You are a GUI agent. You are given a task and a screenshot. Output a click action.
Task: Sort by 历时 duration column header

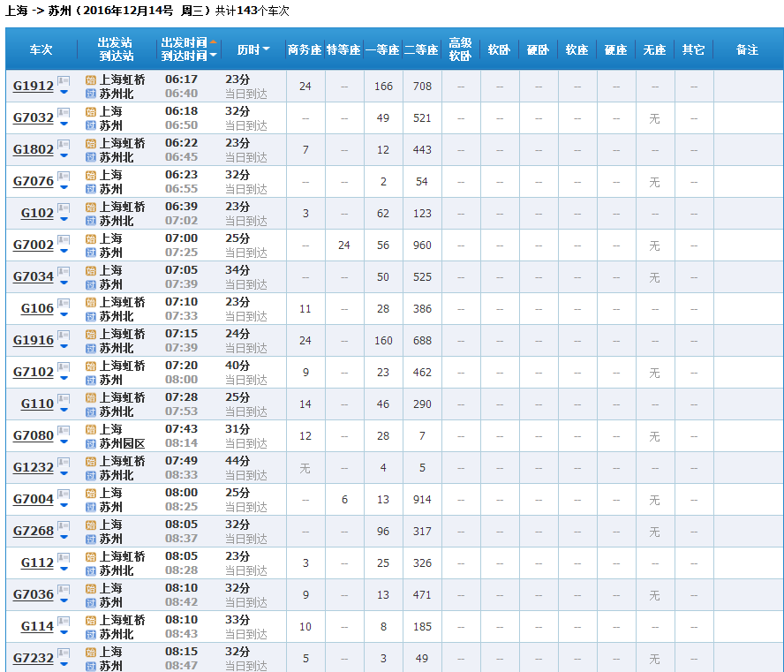tap(253, 49)
